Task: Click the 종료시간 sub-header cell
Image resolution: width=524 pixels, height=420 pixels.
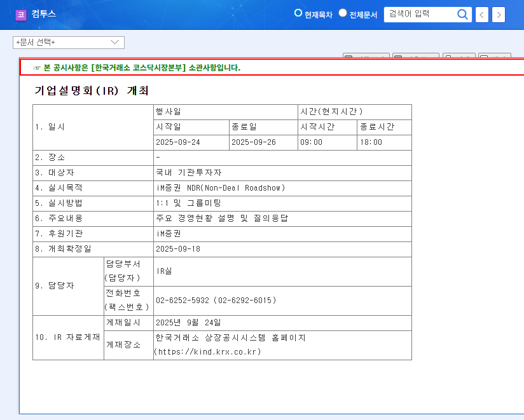Action: click(384, 127)
